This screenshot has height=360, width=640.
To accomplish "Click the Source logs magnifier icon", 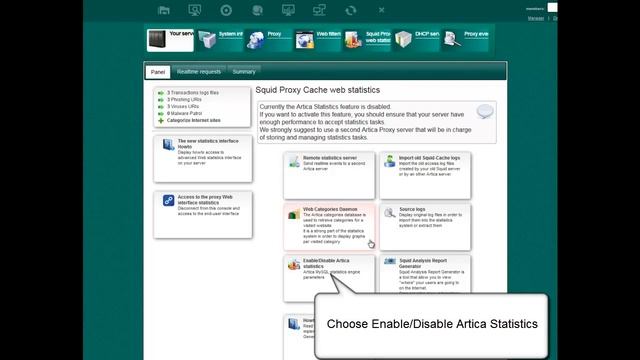I will click(390, 213).
